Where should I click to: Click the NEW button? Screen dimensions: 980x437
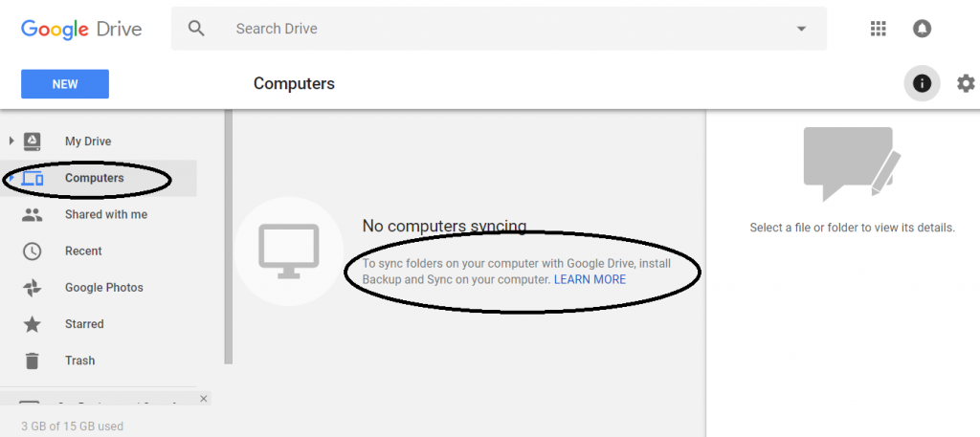tap(65, 83)
